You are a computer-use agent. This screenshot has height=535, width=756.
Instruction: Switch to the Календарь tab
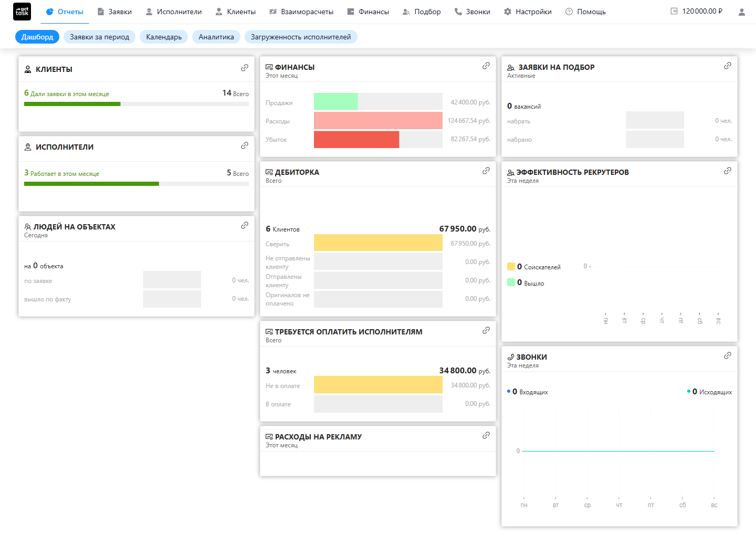(164, 37)
